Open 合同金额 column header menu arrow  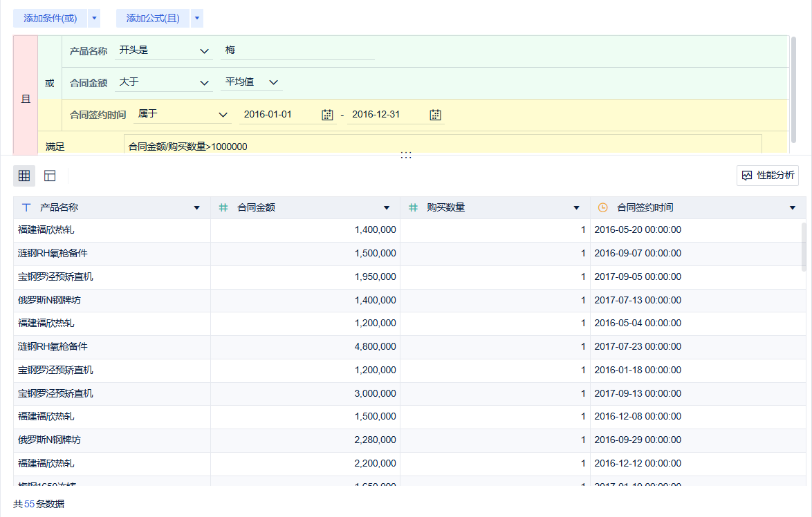point(387,208)
